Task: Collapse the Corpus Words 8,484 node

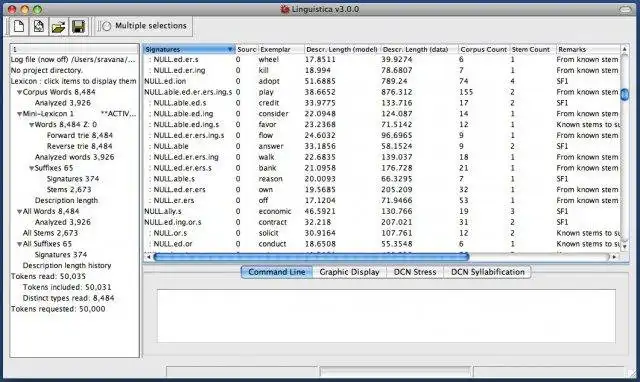Action: (x=19, y=93)
